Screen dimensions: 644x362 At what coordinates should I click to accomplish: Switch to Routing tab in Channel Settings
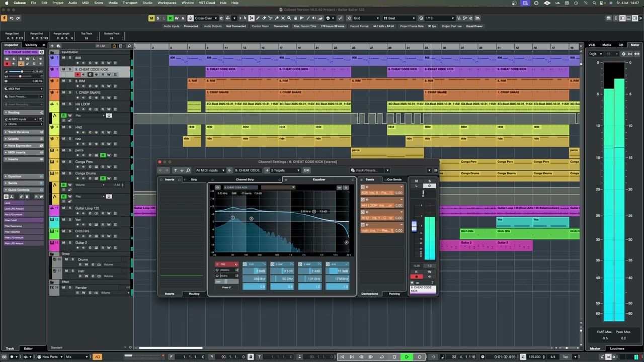click(194, 294)
